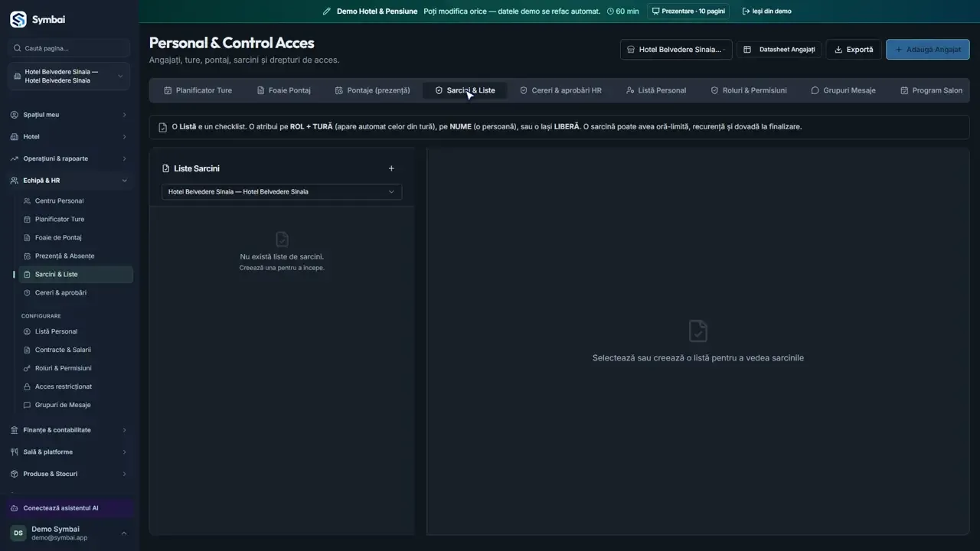Click the Hotel sidebar section icon
Image resolution: width=980 pixels, height=551 pixels.
pyautogui.click(x=15, y=137)
